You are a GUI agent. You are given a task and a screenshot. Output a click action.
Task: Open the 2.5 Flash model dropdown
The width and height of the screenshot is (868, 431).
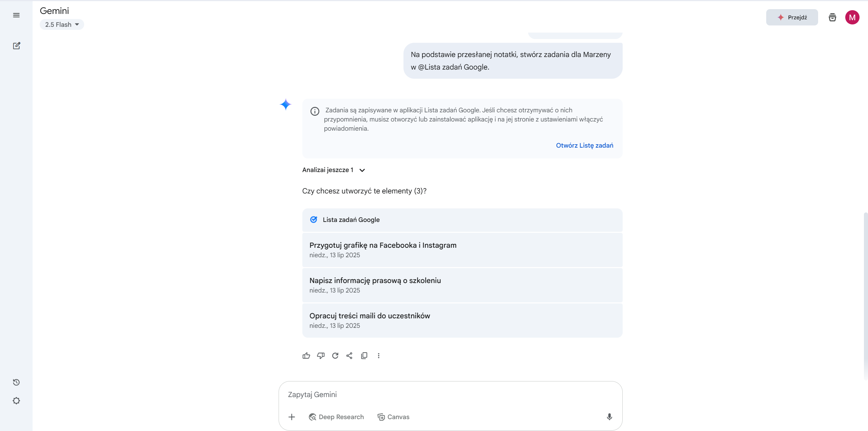62,24
